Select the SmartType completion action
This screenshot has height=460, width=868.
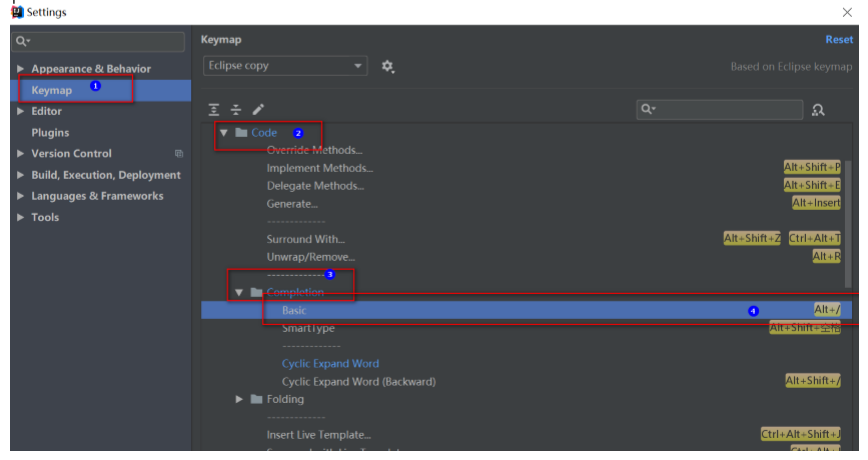pos(308,328)
